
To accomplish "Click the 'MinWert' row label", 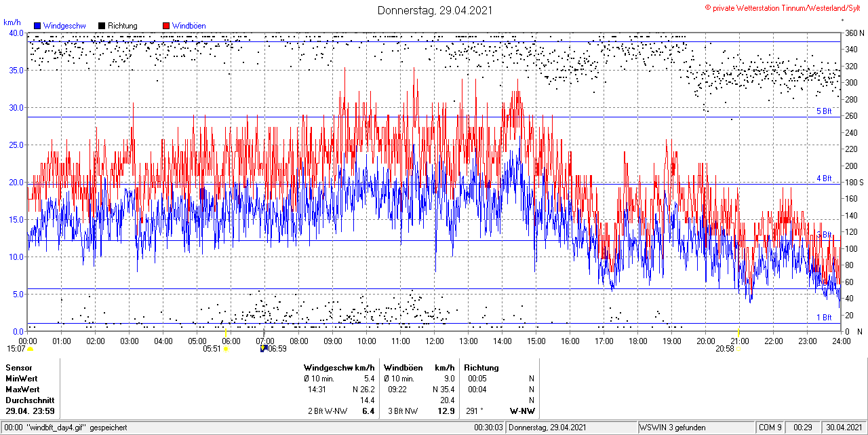I will (22, 379).
